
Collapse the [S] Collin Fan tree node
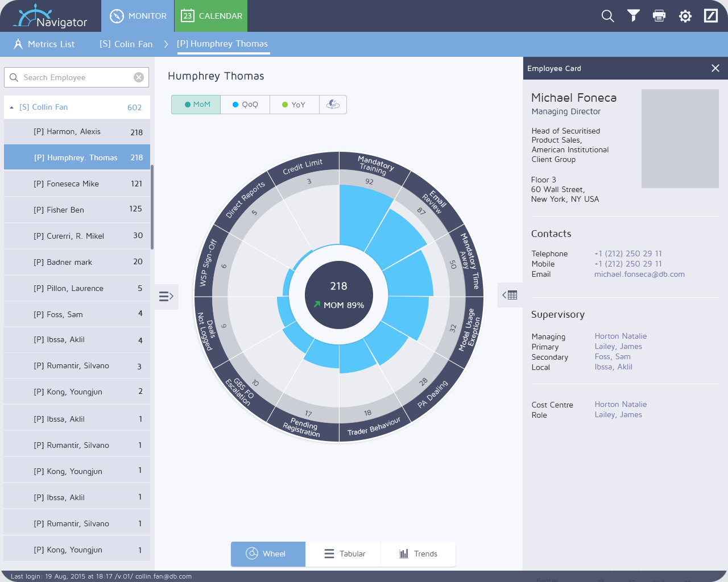click(x=11, y=107)
